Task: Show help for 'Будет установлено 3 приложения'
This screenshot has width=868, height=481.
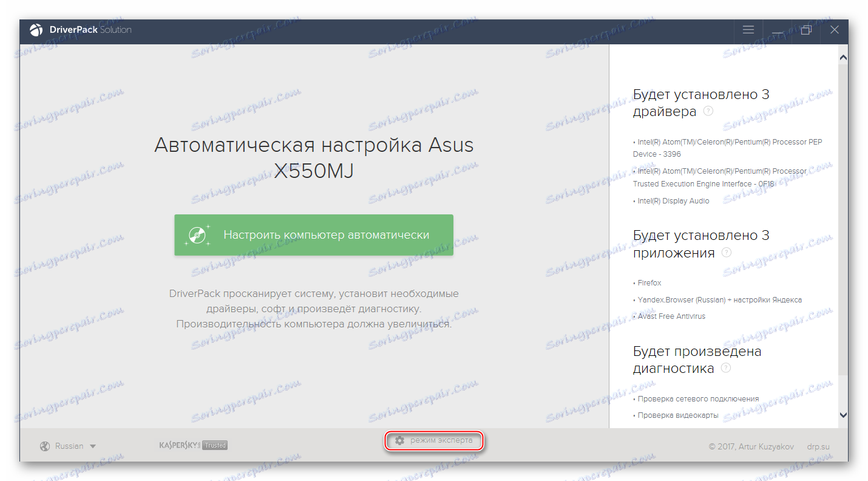Action: point(726,252)
